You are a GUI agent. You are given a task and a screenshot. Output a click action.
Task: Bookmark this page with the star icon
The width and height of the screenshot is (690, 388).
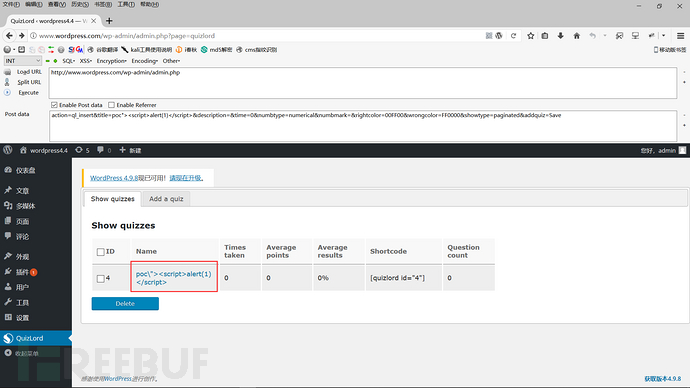coord(531,36)
